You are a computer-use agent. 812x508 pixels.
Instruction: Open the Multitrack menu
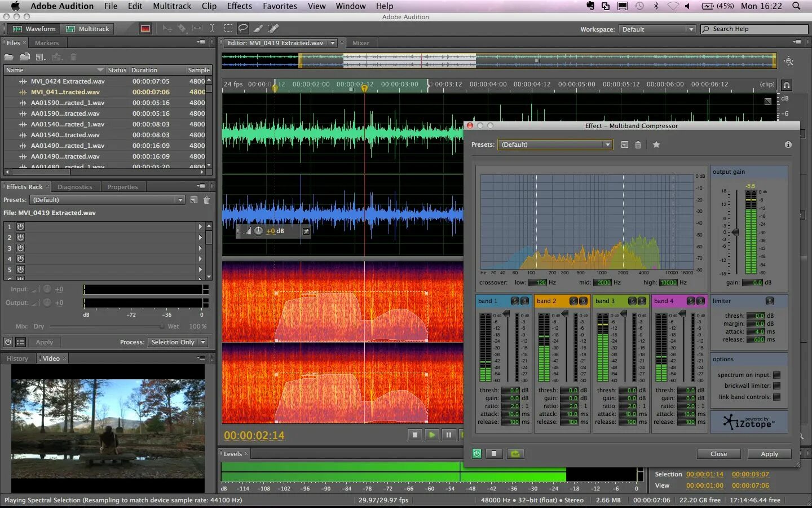click(x=172, y=6)
